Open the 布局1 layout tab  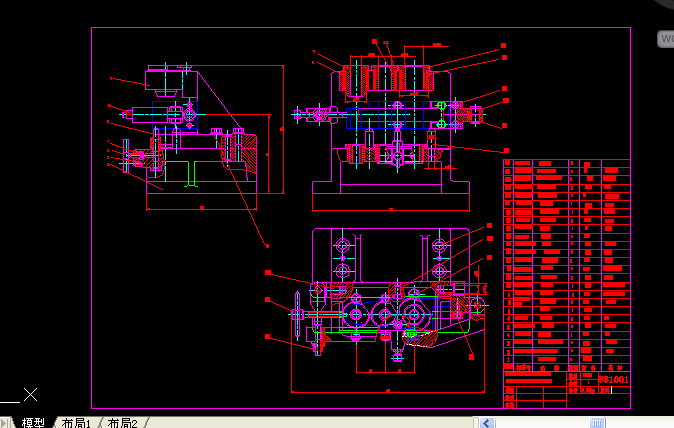tap(76, 423)
